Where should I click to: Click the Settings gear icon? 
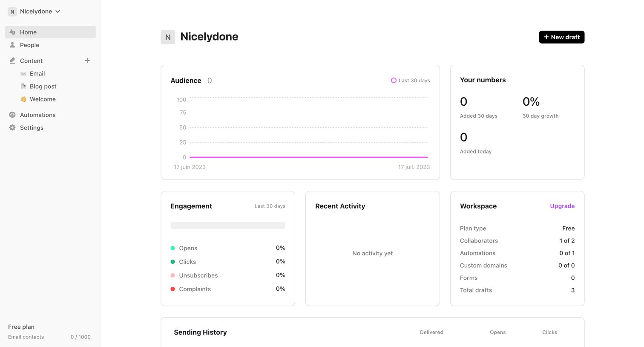[x=12, y=127]
